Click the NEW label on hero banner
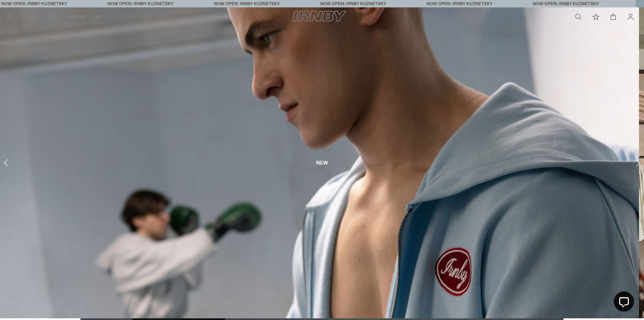Screen dimensions: 644x320 (322, 163)
